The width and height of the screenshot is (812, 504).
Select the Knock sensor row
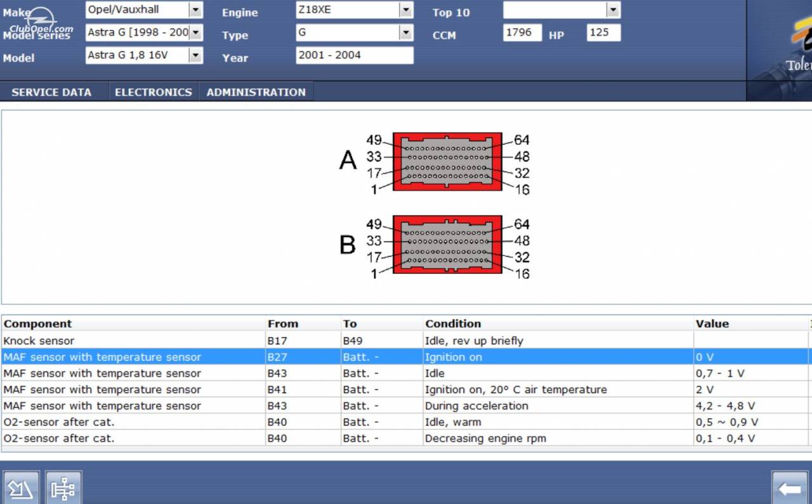pyautogui.click(x=405, y=340)
